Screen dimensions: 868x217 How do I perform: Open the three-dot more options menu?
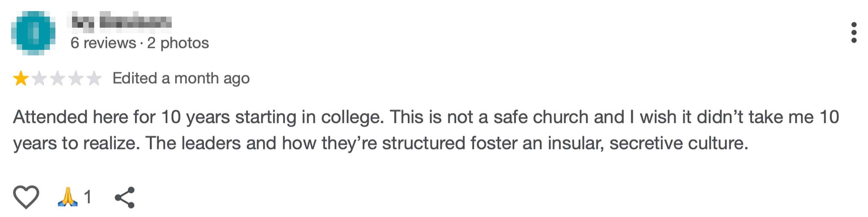[853, 33]
